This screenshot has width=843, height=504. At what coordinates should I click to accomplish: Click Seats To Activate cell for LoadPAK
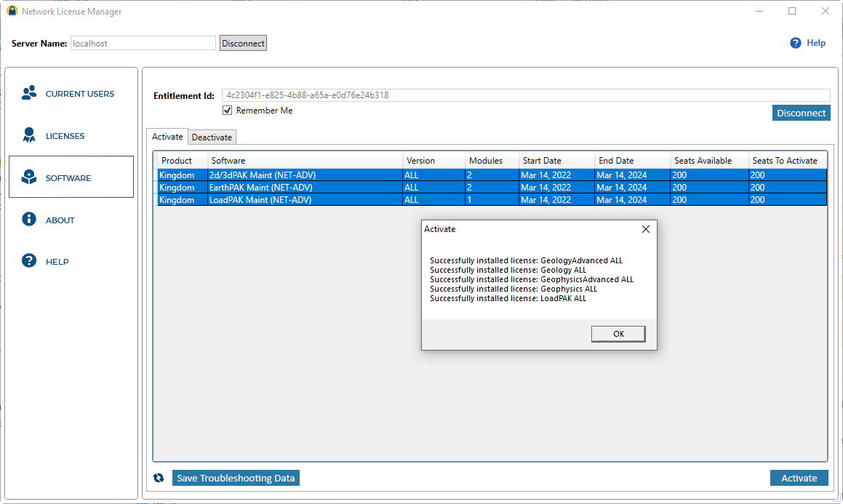pyautogui.click(x=788, y=199)
